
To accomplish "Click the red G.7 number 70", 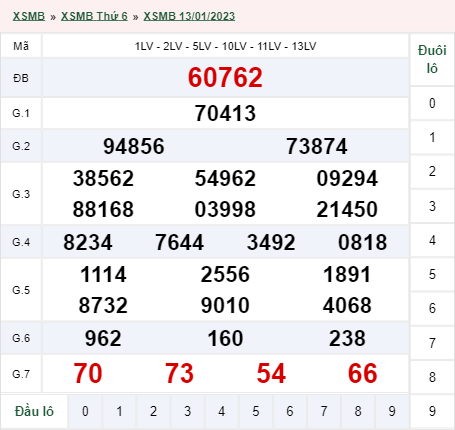I will [88, 373].
